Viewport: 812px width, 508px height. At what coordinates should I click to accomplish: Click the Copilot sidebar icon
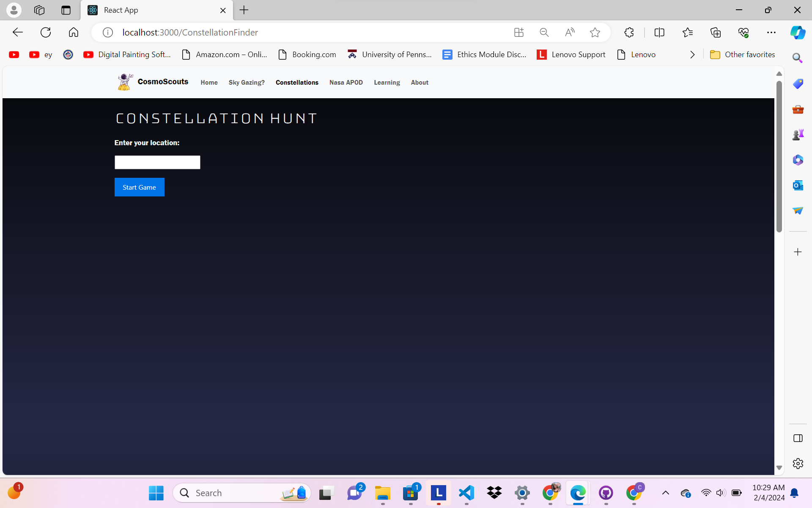click(x=798, y=33)
